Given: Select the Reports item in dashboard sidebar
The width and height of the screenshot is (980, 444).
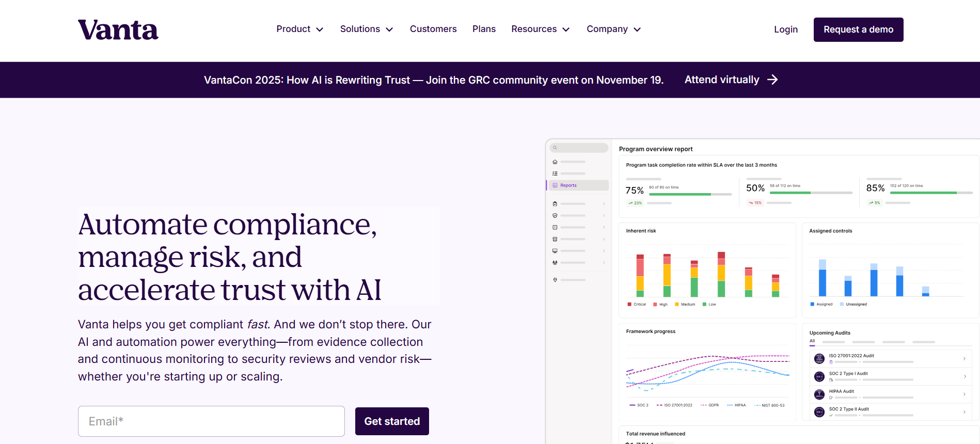Looking at the screenshot, I should tap(578, 185).
